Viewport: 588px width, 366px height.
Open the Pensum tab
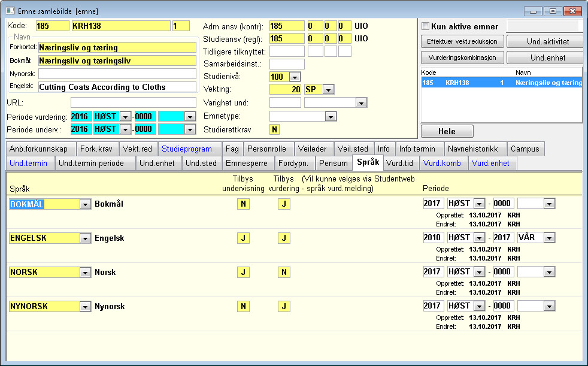pos(334,164)
